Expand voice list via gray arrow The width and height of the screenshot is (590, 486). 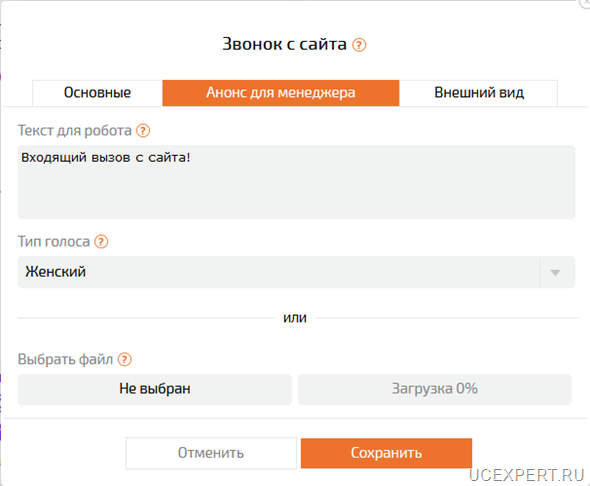pyautogui.click(x=555, y=272)
